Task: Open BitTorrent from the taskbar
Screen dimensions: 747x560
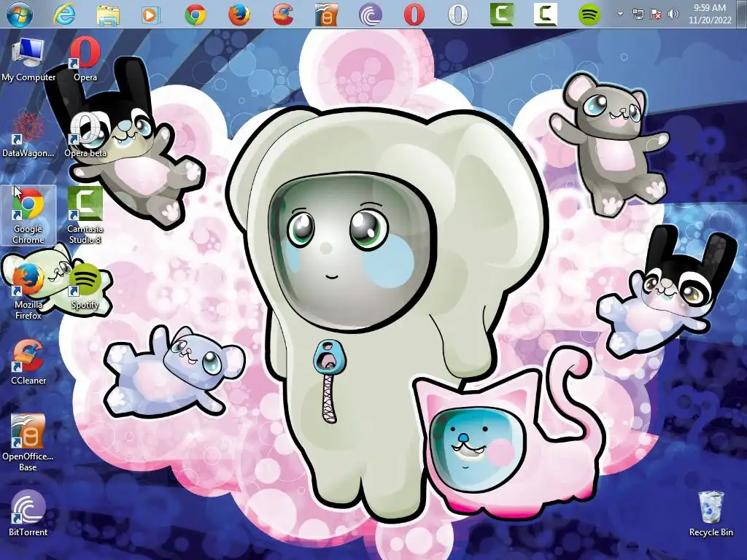Action: (x=370, y=15)
